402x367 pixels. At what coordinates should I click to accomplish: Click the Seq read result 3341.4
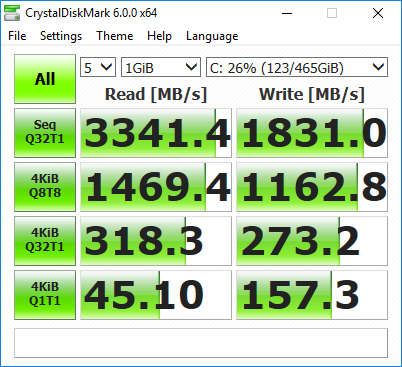(156, 133)
